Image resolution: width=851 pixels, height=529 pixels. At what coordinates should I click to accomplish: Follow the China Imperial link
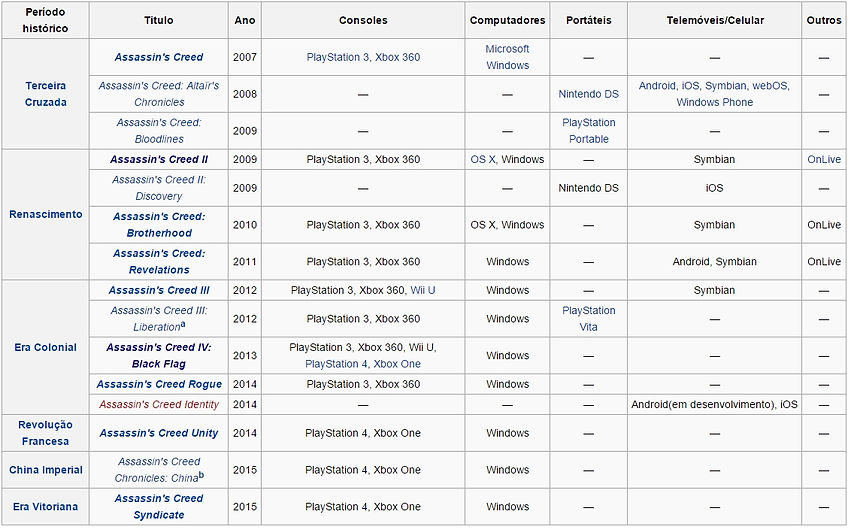click(46, 470)
